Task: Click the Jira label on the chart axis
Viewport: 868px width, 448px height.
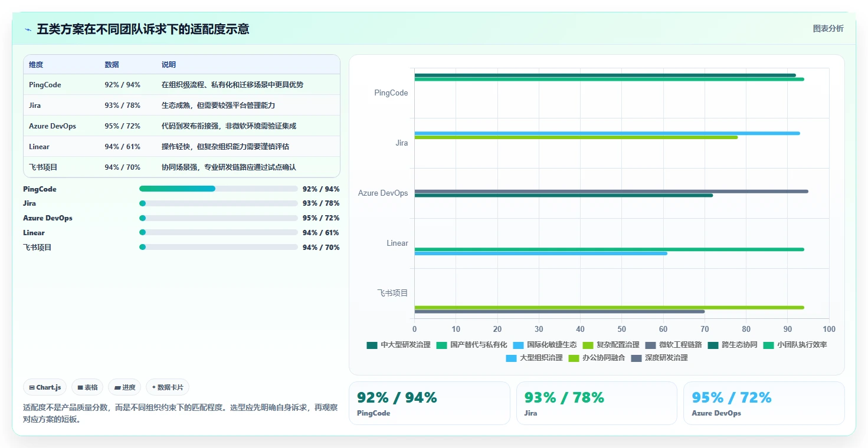Action: tap(402, 143)
